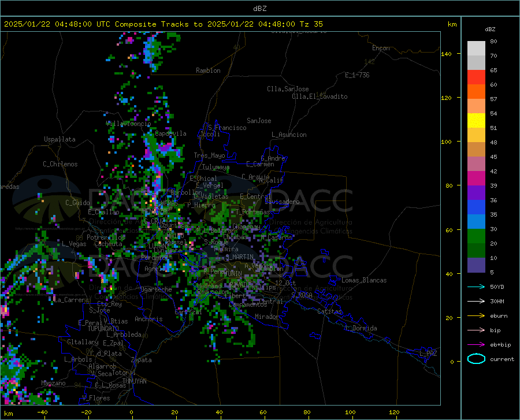Click the km label beside horizontal axis
The height and width of the screenshot is (420, 520).
click(x=8, y=414)
